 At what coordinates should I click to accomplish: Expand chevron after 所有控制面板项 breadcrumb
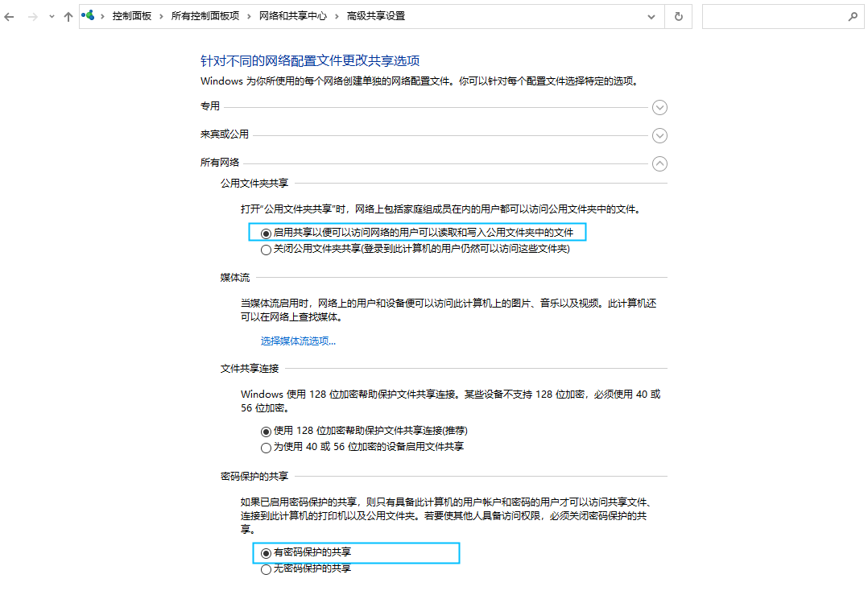point(249,17)
